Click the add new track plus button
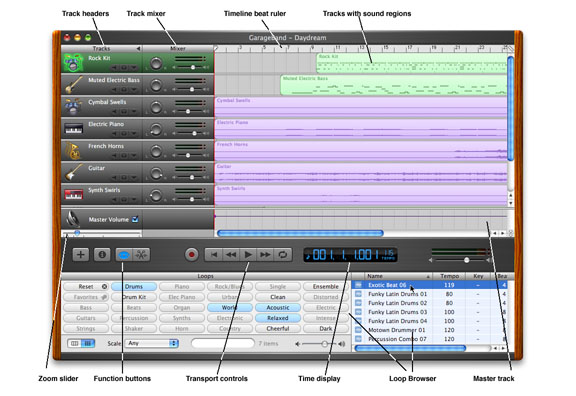 (80, 255)
